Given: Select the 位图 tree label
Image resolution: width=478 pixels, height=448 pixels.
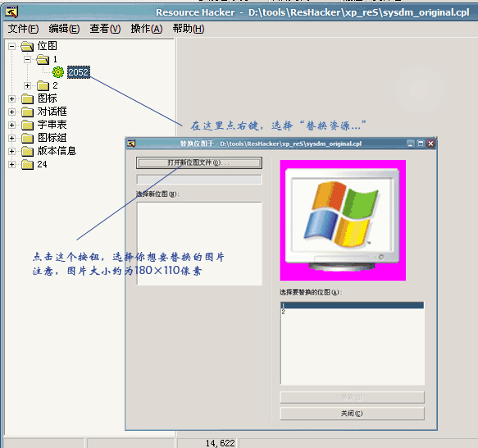Looking at the screenshot, I should click(x=48, y=46).
